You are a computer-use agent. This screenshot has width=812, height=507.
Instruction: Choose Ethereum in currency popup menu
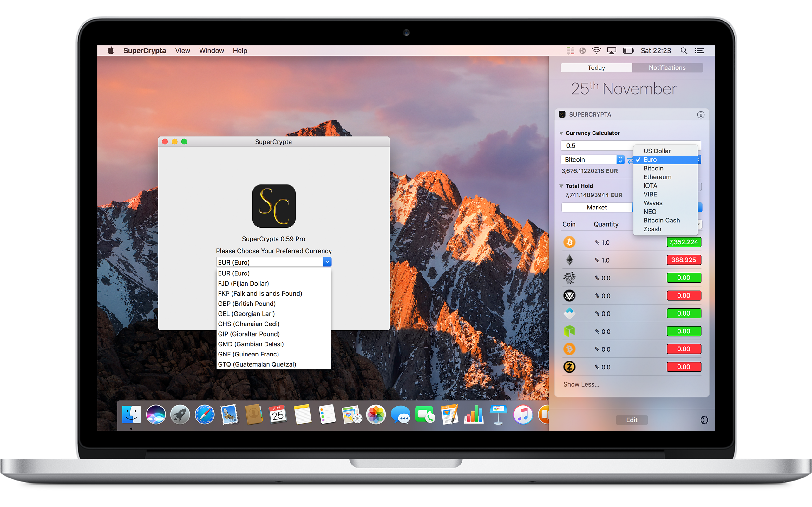point(657,177)
